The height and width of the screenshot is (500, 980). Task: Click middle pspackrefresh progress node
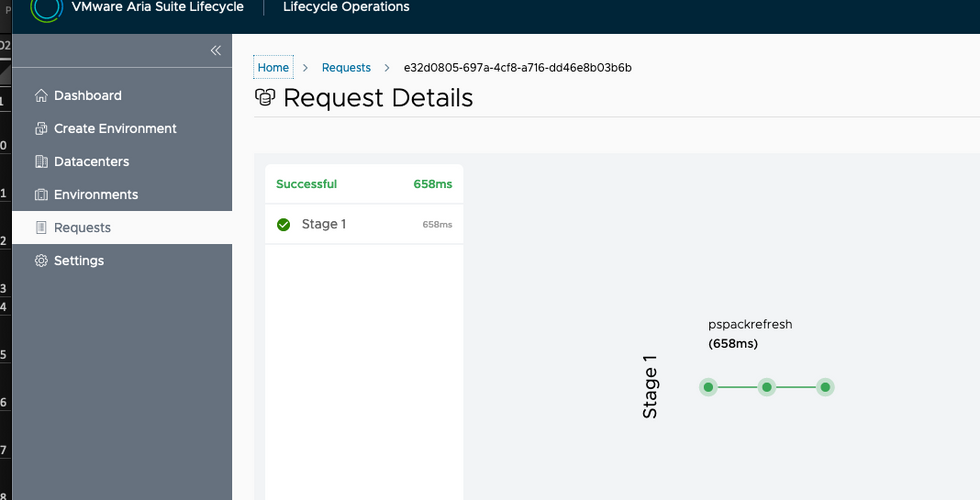pos(767,387)
